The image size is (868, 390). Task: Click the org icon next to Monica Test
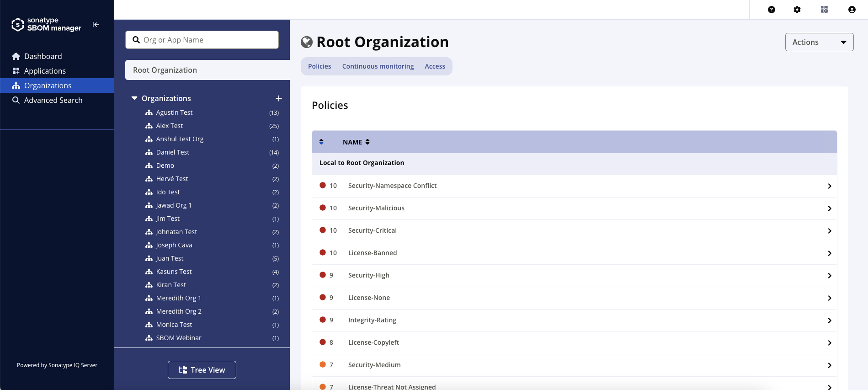[x=149, y=325]
